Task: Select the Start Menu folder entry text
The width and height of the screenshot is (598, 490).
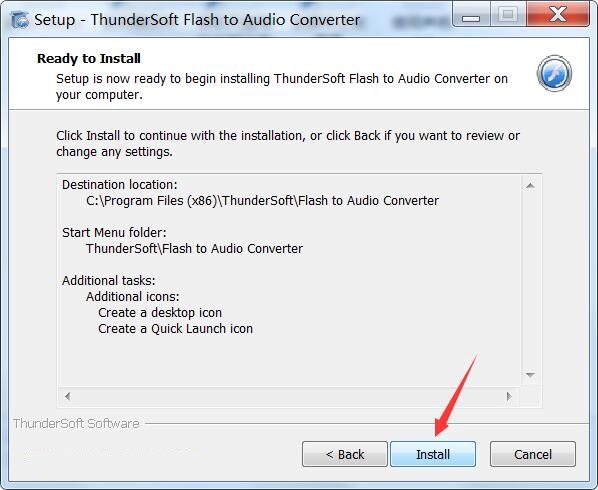Action: tap(194, 249)
